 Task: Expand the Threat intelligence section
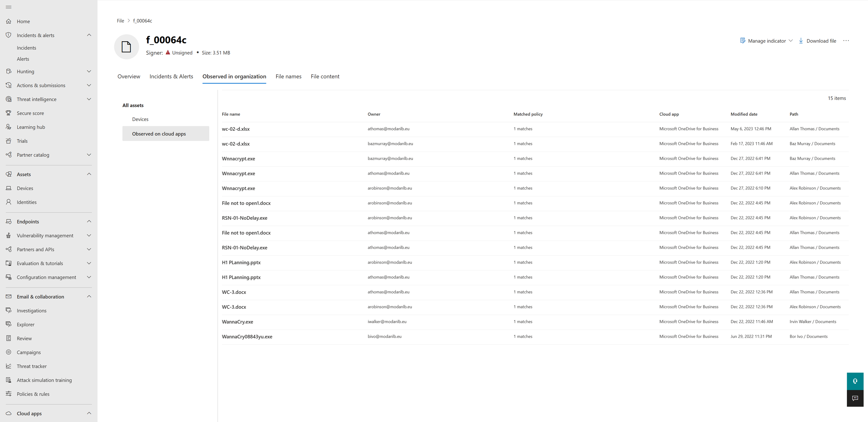(x=89, y=99)
